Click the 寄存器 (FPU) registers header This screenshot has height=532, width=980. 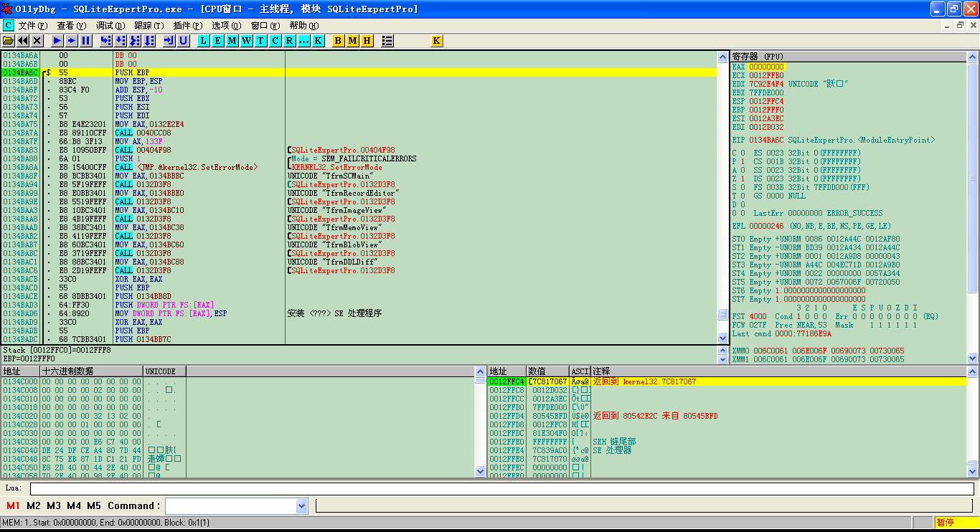click(x=848, y=56)
